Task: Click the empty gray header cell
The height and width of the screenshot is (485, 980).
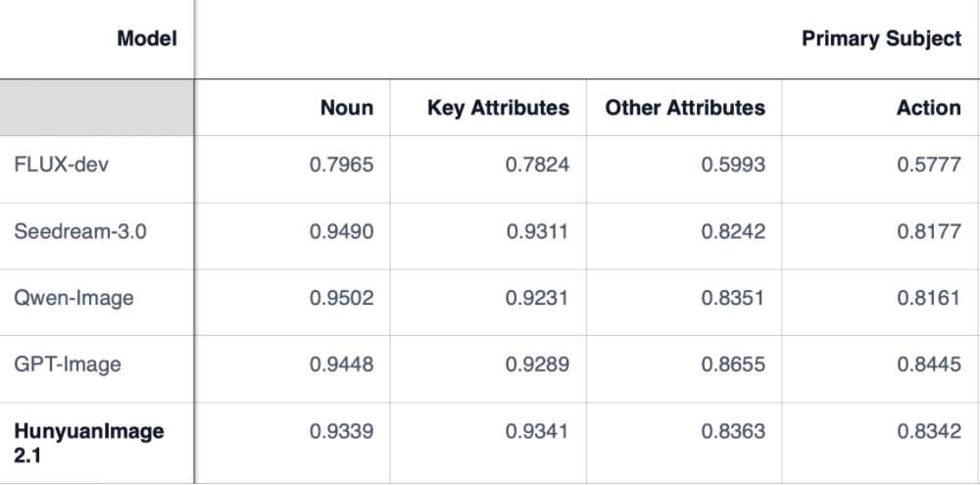Action: pyautogui.click(x=96, y=108)
